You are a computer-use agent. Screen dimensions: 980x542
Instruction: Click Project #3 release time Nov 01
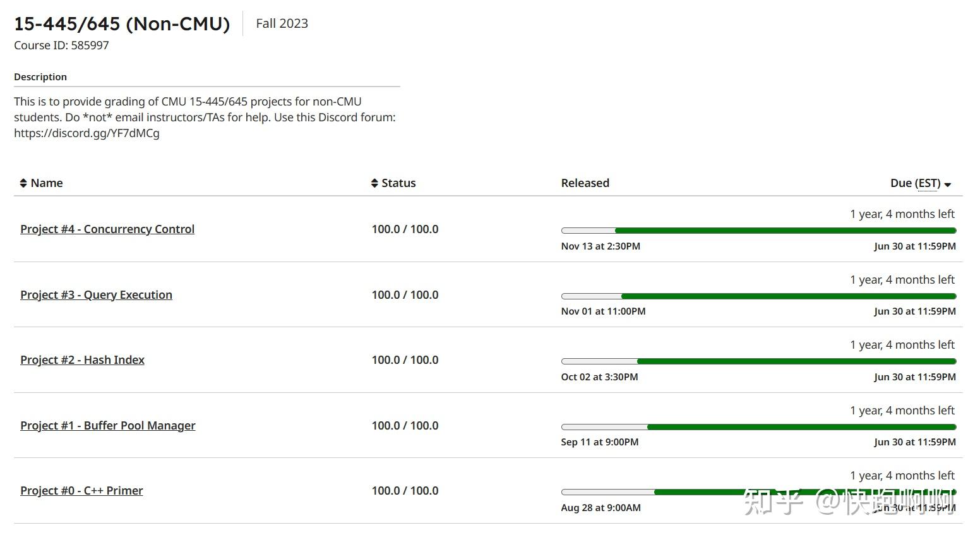point(603,311)
